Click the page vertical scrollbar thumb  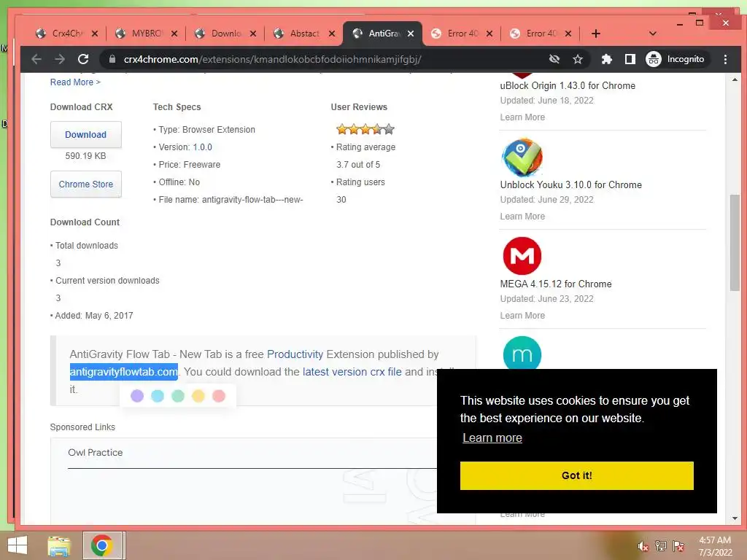coord(735,242)
